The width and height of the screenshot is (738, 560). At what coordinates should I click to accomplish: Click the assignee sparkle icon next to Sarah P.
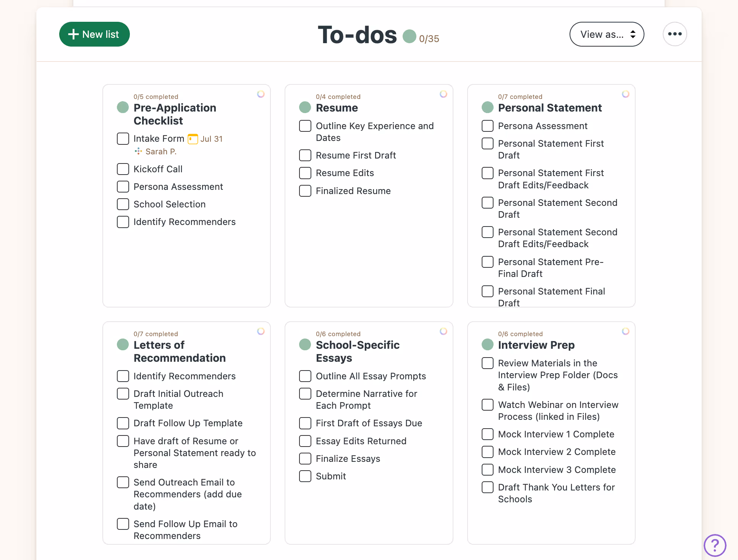point(138,151)
